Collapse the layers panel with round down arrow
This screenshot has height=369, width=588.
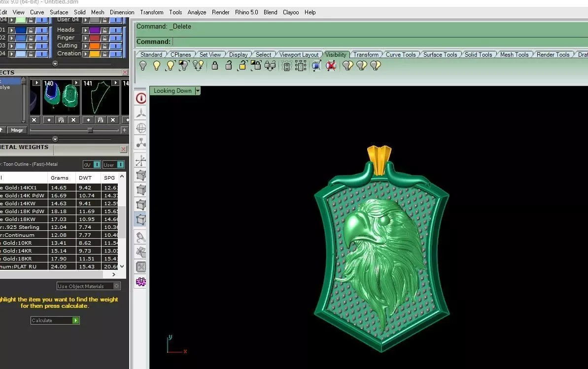[55, 64]
